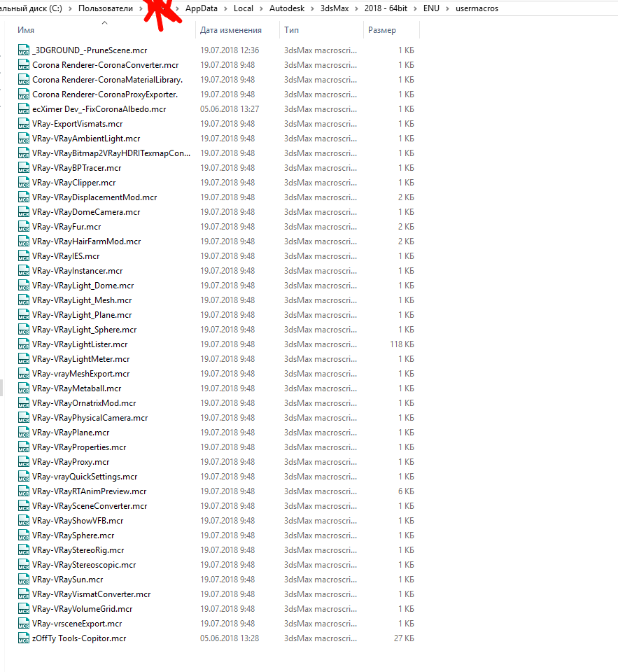Sort files by the Тип column header
This screenshot has height=672, width=618.
291,30
